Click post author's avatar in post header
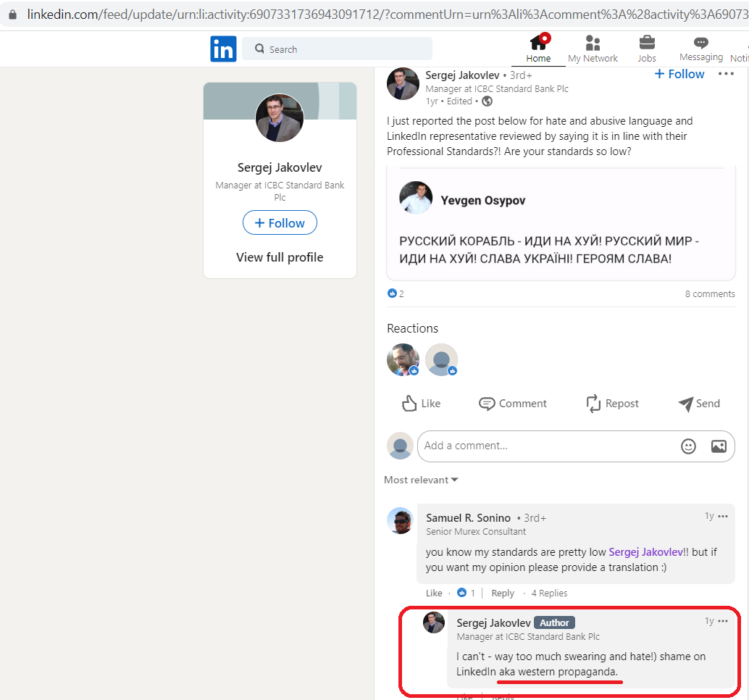Image resolution: width=749 pixels, height=700 pixels. [x=403, y=83]
